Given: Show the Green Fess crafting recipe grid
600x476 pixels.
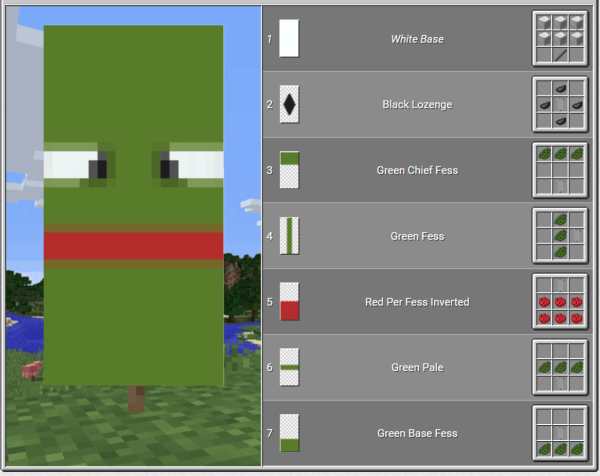Looking at the screenshot, I should click(559, 236).
